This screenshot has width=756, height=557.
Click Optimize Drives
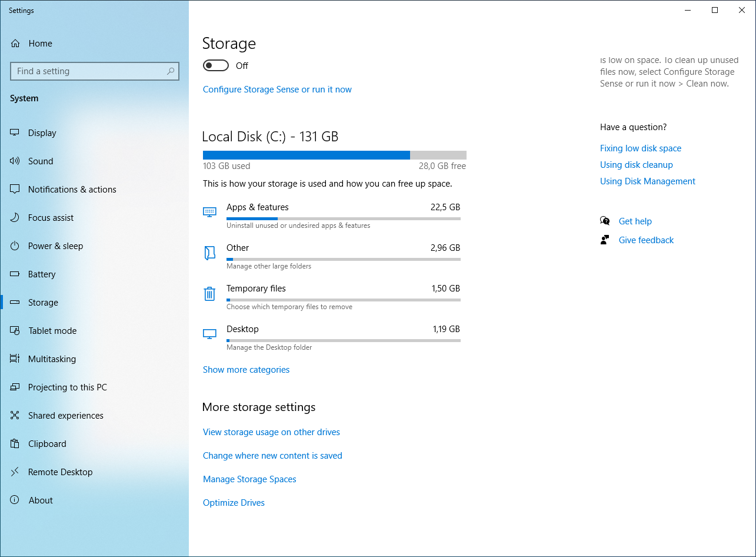click(x=234, y=502)
